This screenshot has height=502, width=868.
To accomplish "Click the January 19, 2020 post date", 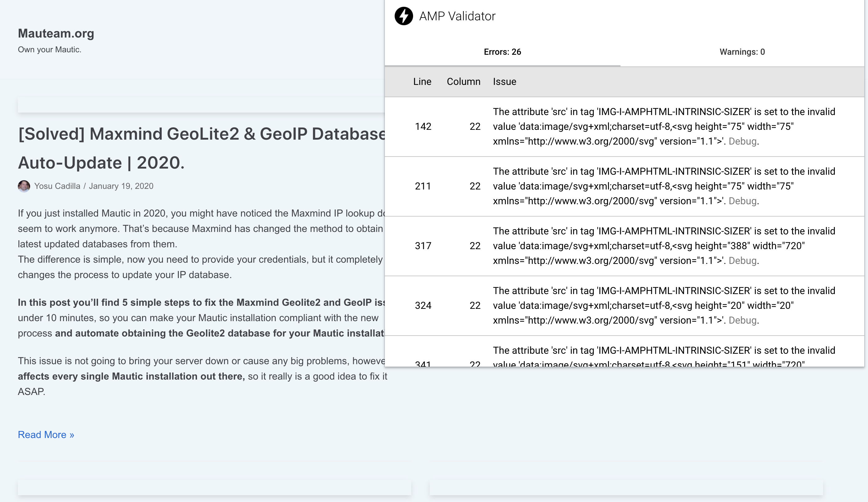I will pyautogui.click(x=121, y=186).
